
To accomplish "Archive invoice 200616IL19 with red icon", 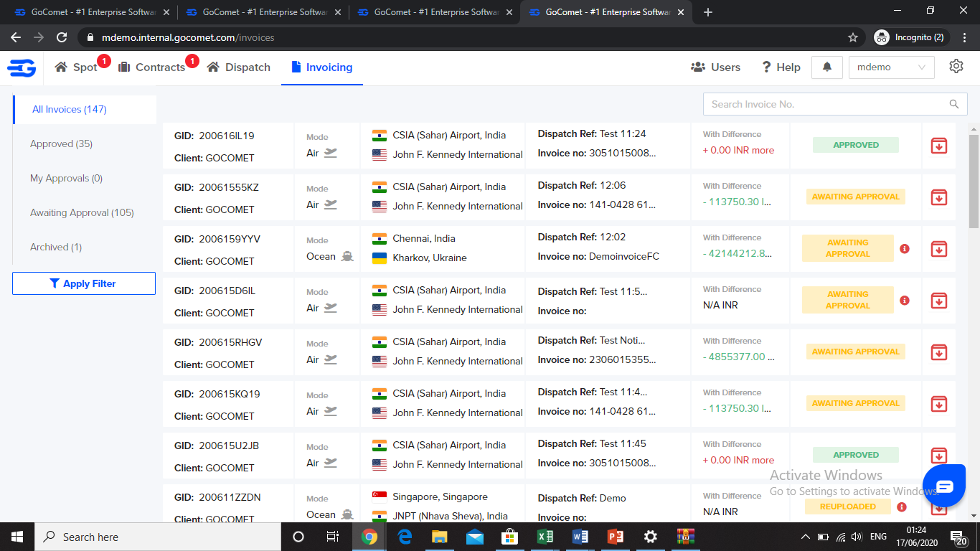I will (938, 146).
